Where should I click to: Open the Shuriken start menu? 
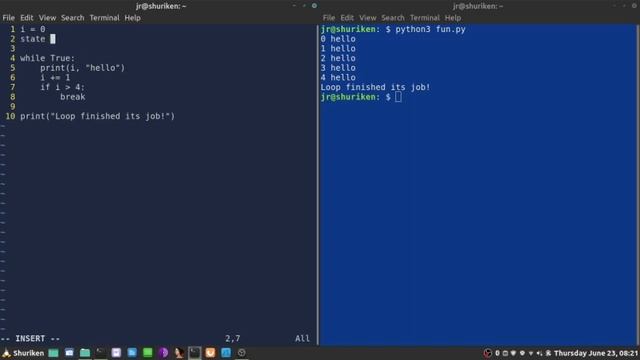coord(24,353)
